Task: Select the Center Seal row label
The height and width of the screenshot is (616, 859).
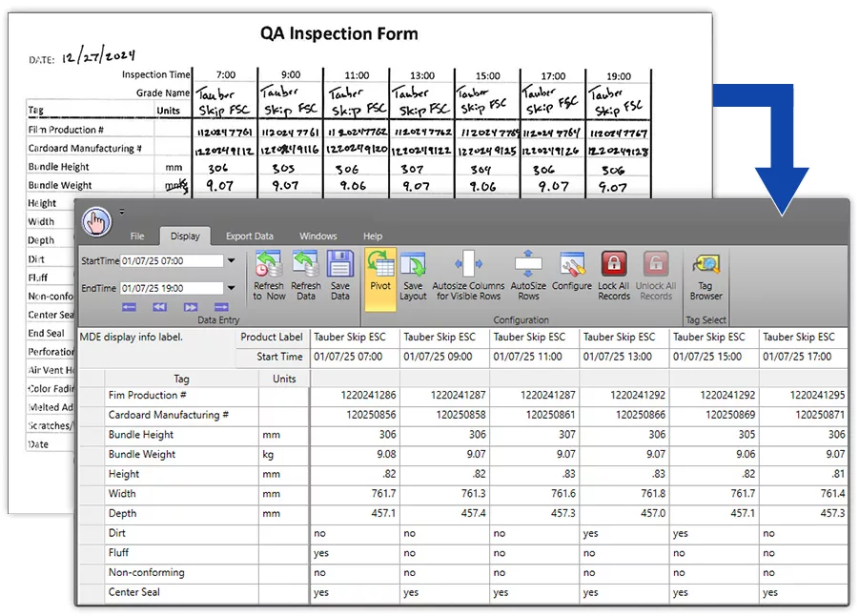Action: [133, 592]
